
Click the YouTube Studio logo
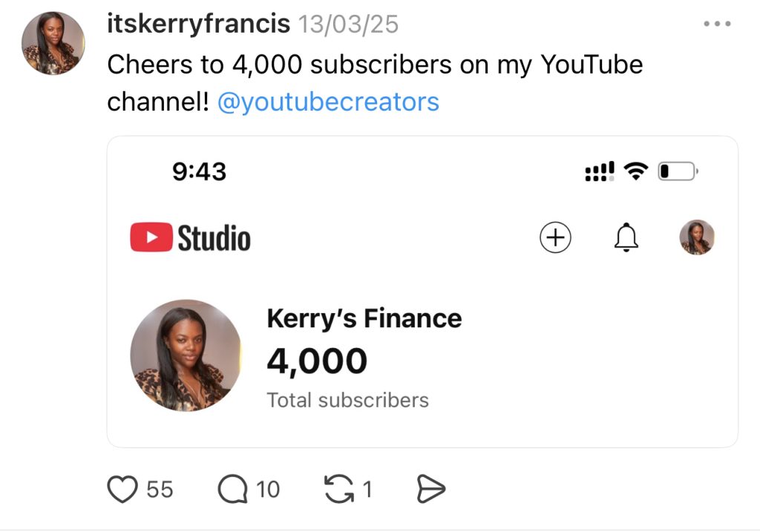(x=191, y=238)
